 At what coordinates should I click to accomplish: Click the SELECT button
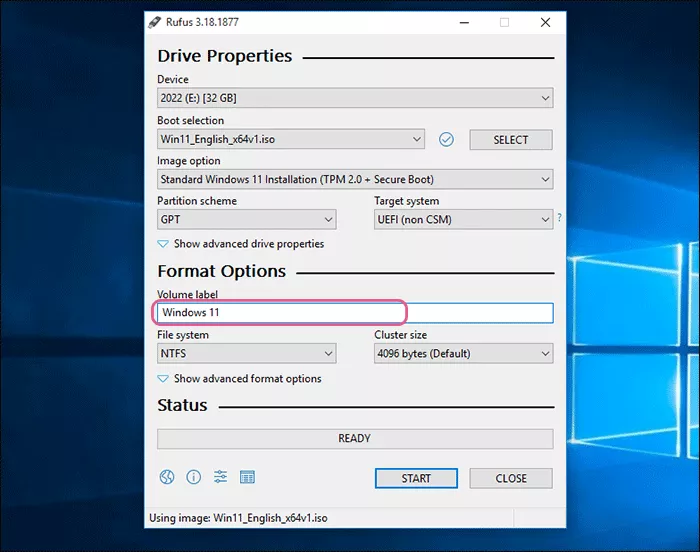pyautogui.click(x=511, y=140)
